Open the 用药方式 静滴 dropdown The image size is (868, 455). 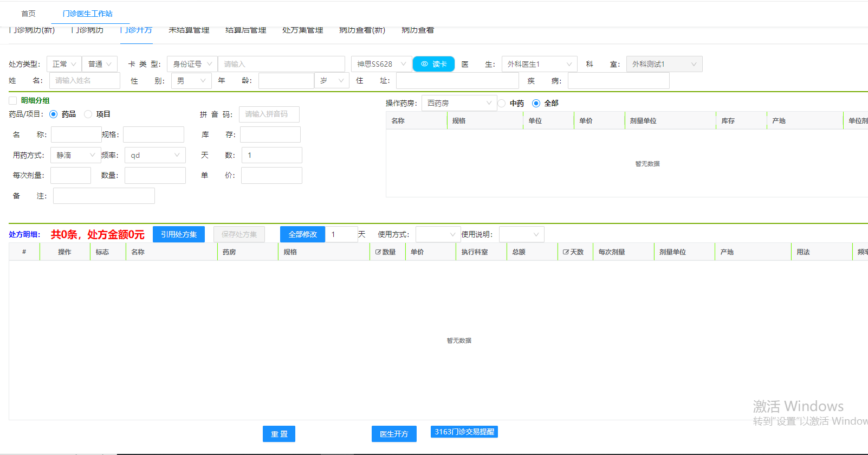pos(75,155)
